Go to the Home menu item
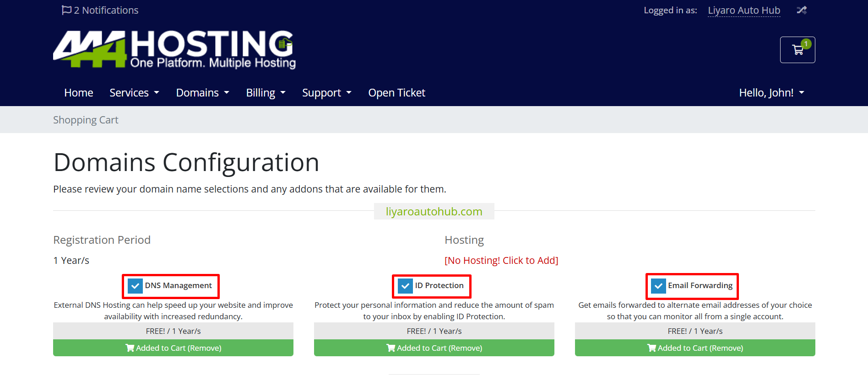 click(x=79, y=93)
